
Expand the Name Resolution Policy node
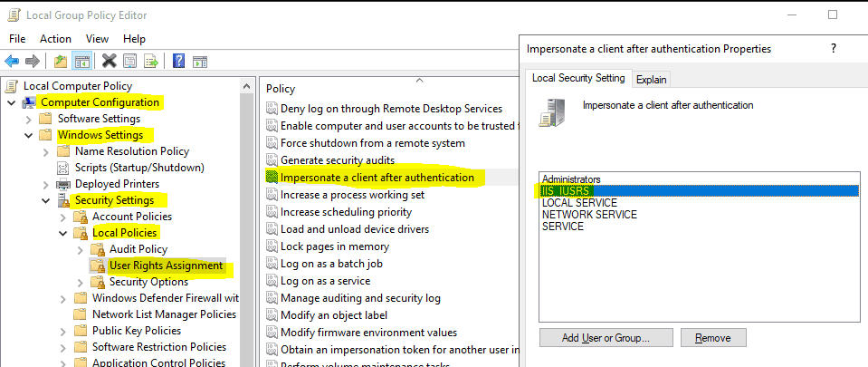(x=46, y=152)
